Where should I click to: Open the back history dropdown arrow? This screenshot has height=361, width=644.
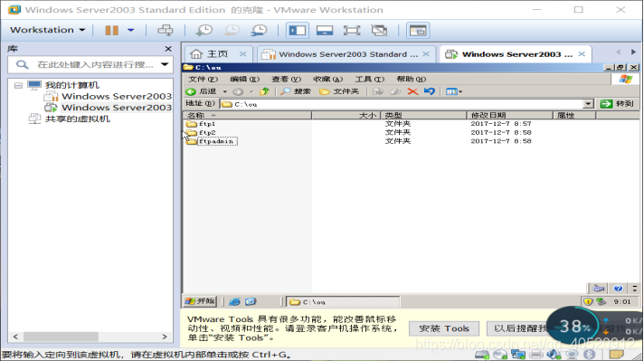coord(224,91)
